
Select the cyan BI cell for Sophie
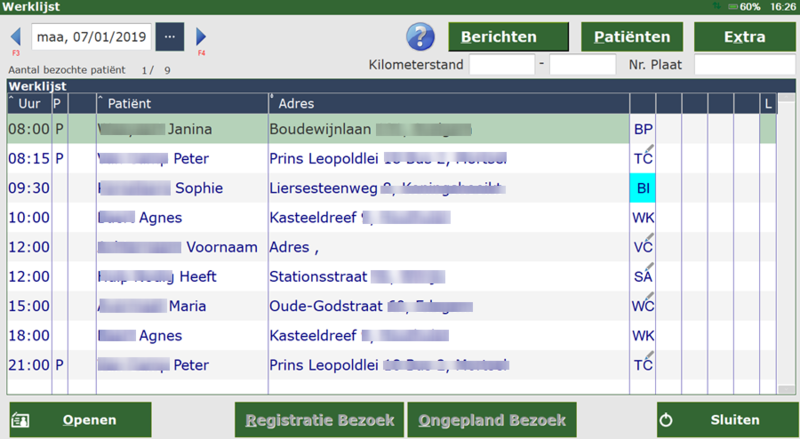(642, 188)
